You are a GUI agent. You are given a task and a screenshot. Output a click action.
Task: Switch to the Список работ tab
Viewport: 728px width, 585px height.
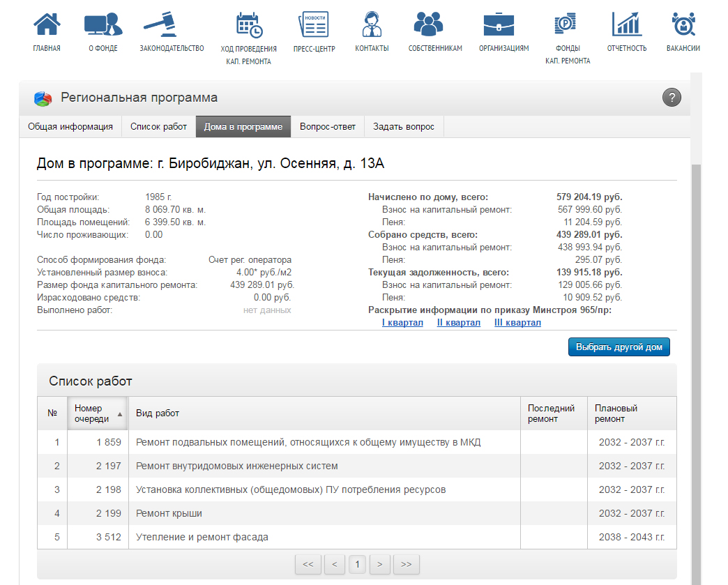[x=158, y=127]
